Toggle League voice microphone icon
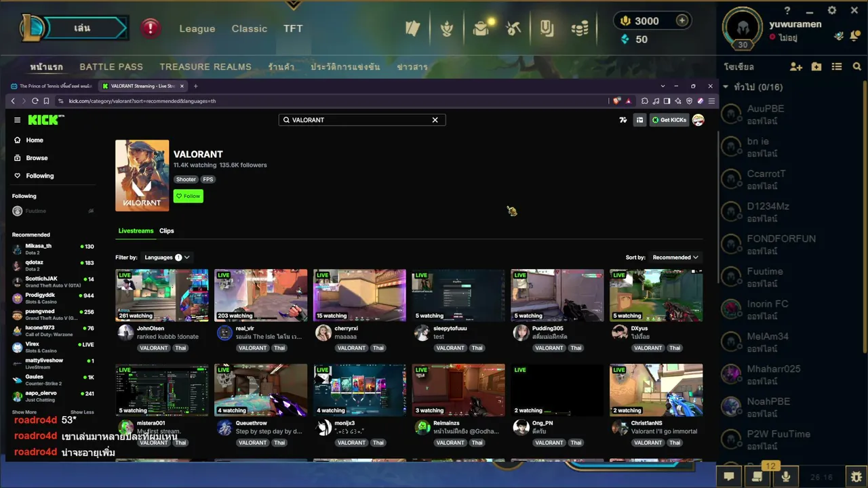Image resolution: width=868 pixels, height=488 pixels. pyautogui.click(x=786, y=476)
